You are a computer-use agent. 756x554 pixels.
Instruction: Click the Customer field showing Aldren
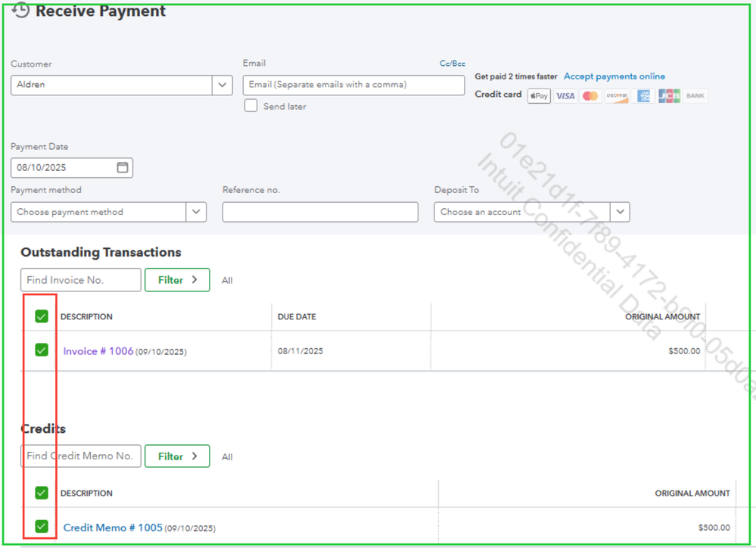[111, 85]
